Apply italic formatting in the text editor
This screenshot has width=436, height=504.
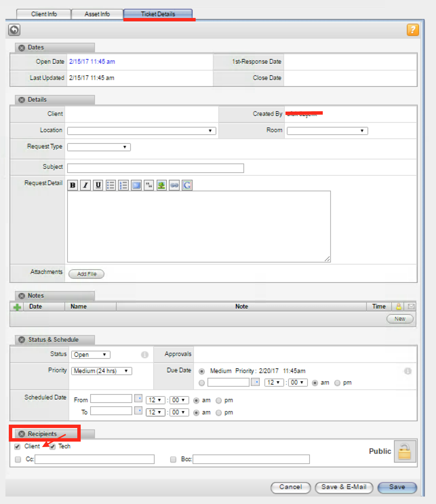tap(85, 185)
